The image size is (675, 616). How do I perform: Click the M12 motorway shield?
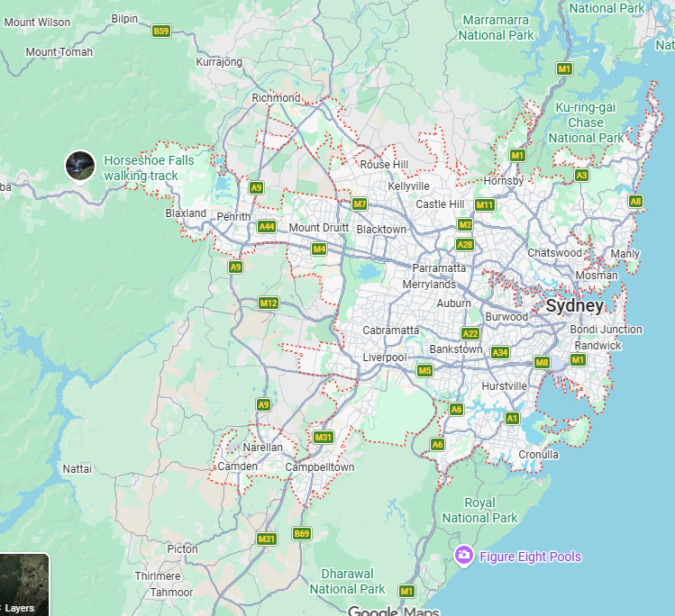click(269, 303)
